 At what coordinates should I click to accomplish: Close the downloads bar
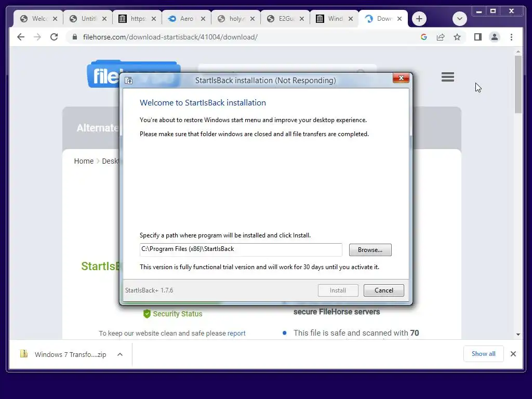[x=513, y=354]
